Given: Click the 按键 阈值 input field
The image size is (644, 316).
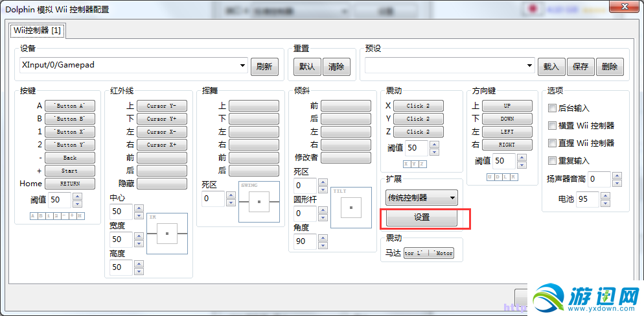Looking at the screenshot, I should pyautogui.click(x=60, y=200).
